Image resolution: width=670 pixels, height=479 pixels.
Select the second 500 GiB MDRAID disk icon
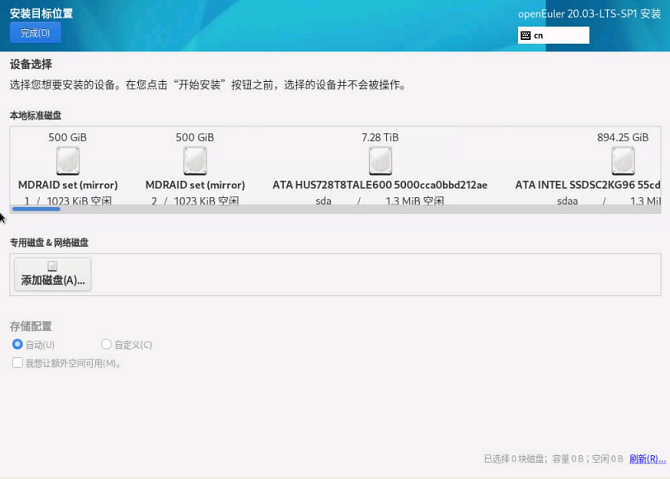[195, 160]
